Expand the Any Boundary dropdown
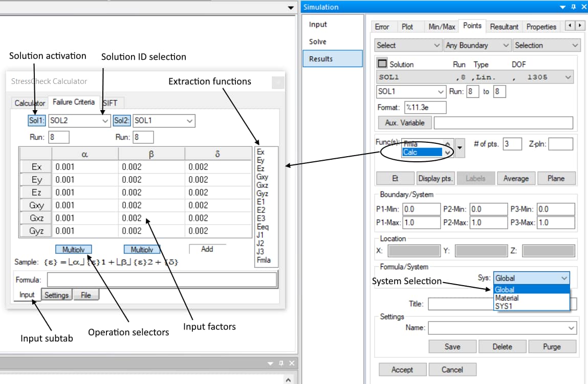 pos(477,46)
